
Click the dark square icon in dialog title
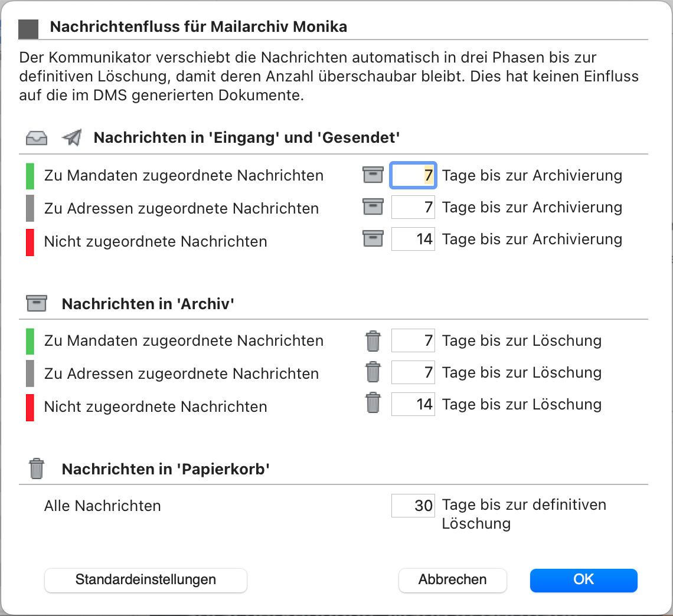coord(28,30)
